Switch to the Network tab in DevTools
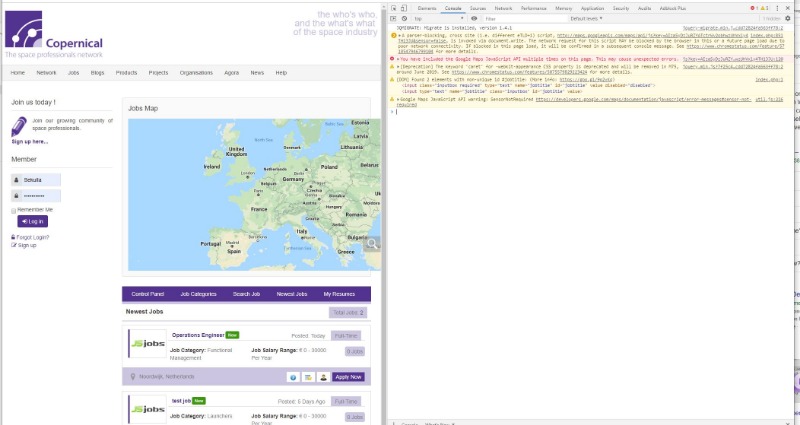 [503, 7]
